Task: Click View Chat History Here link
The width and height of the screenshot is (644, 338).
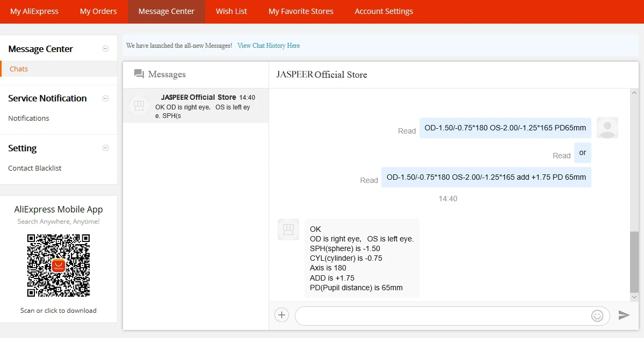Action: (269, 46)
